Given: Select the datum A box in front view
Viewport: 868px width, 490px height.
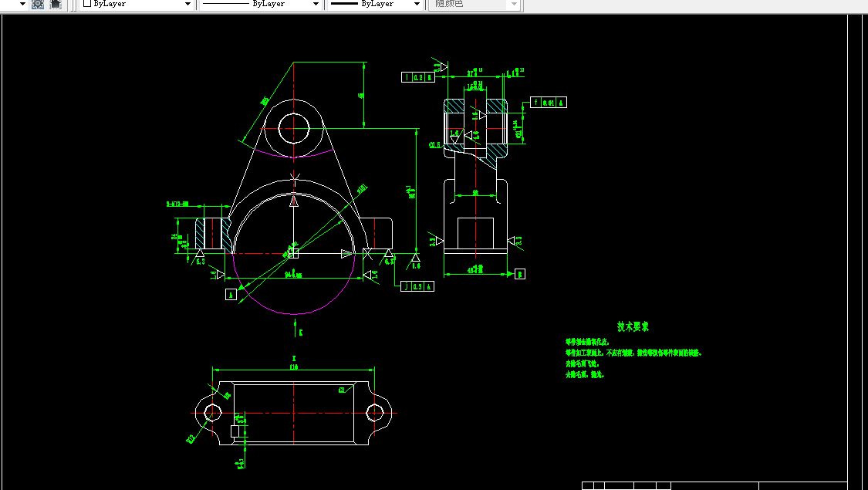Looking at the screenshot, I should (x=231, y=295).
